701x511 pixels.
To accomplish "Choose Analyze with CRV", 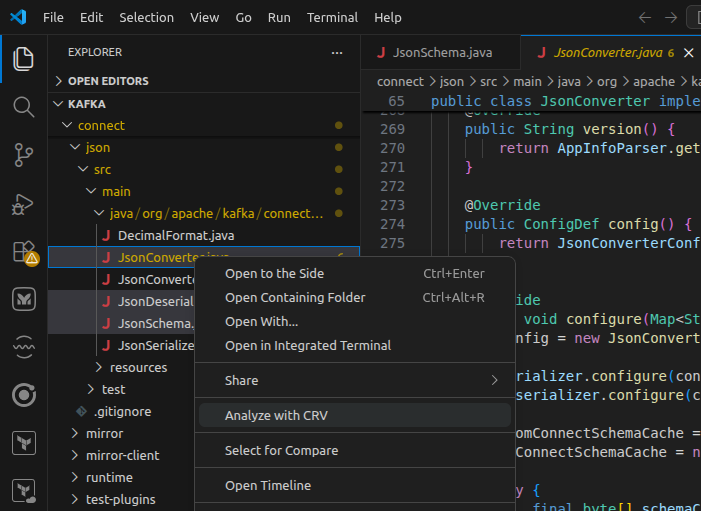I will click(x=355, y=415).
